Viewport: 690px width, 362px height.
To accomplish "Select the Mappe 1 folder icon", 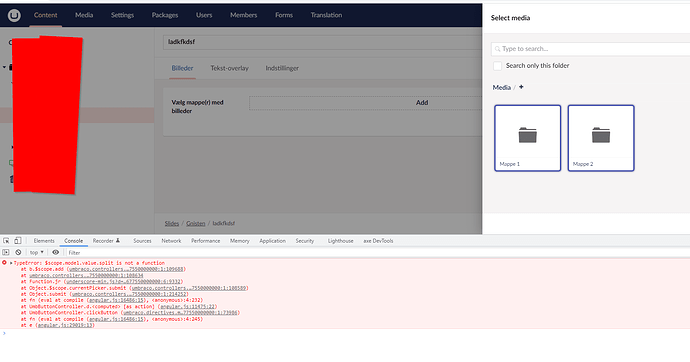I will coord(528,135).
